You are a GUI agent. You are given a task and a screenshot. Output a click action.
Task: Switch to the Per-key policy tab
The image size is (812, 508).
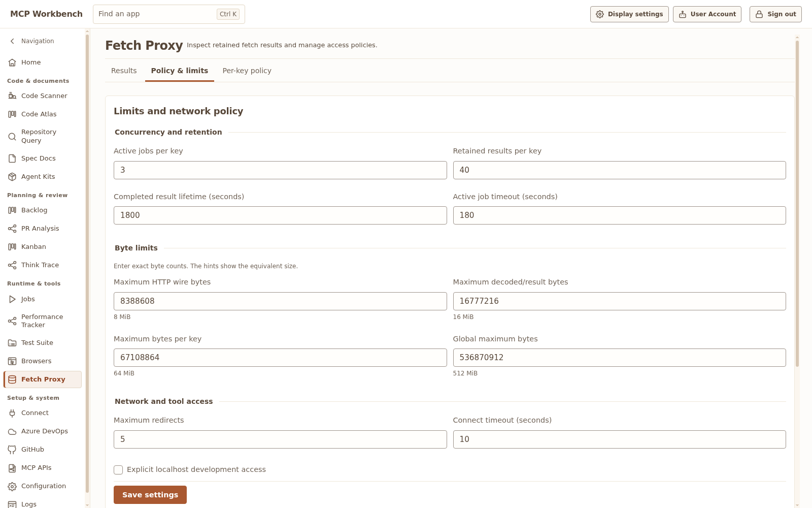tap(247, 71)
